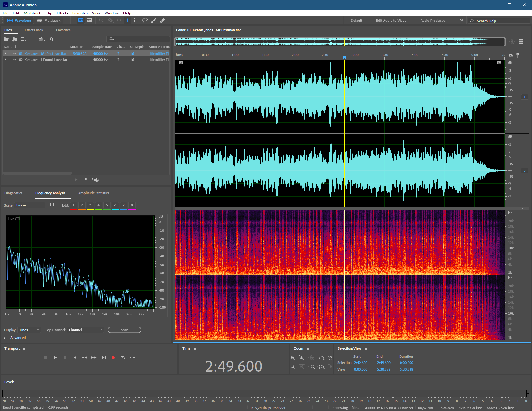Toggle Loop Preview in Files panel

86,180
